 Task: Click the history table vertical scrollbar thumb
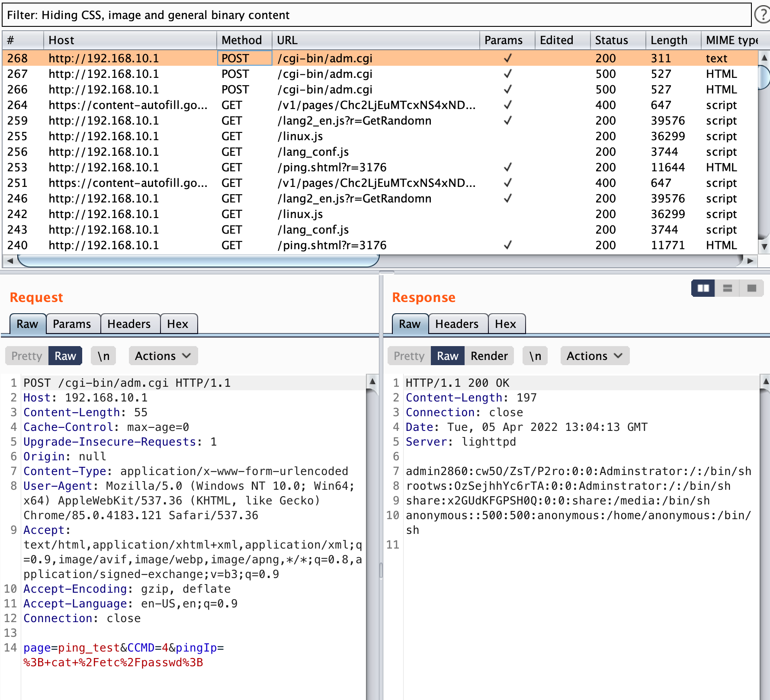click(764, 77)
